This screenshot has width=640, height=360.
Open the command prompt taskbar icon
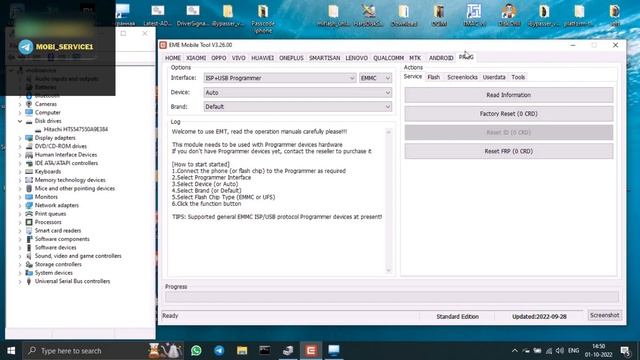[265, 350]
